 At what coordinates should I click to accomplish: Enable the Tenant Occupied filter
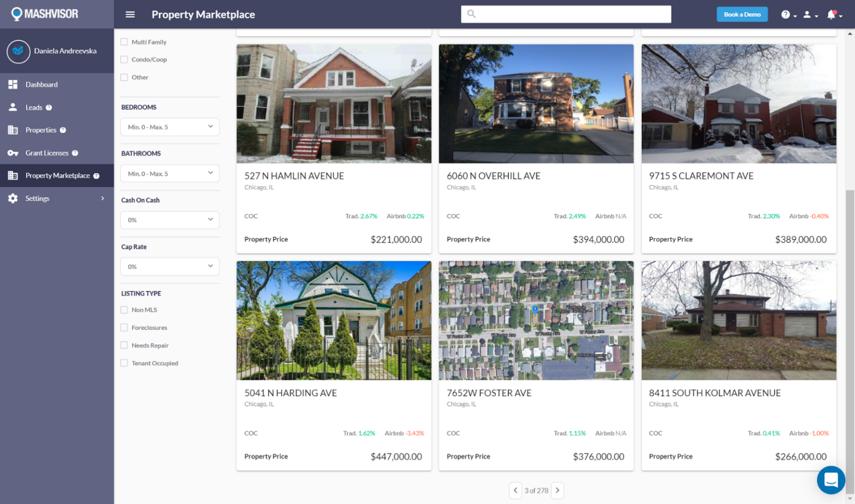point(124,363)
